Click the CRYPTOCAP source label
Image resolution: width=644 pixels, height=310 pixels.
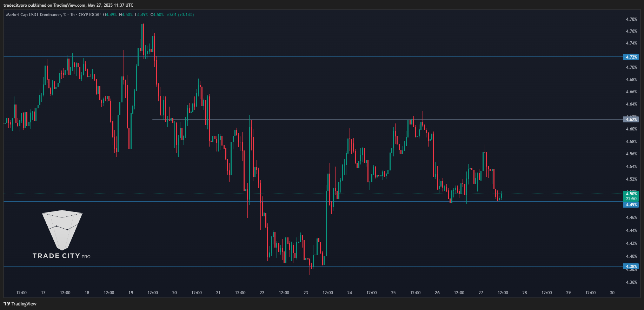pos(89,15)
